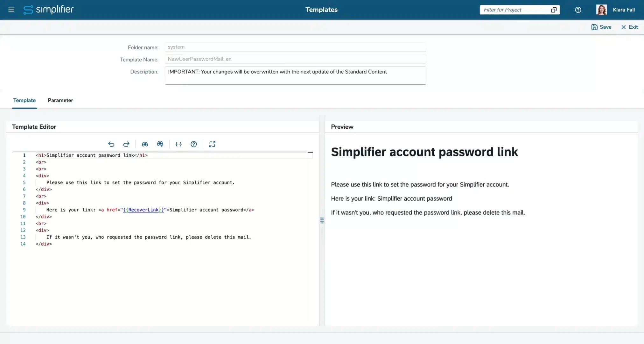Open project selector icon in filter field

coord(554,10)
